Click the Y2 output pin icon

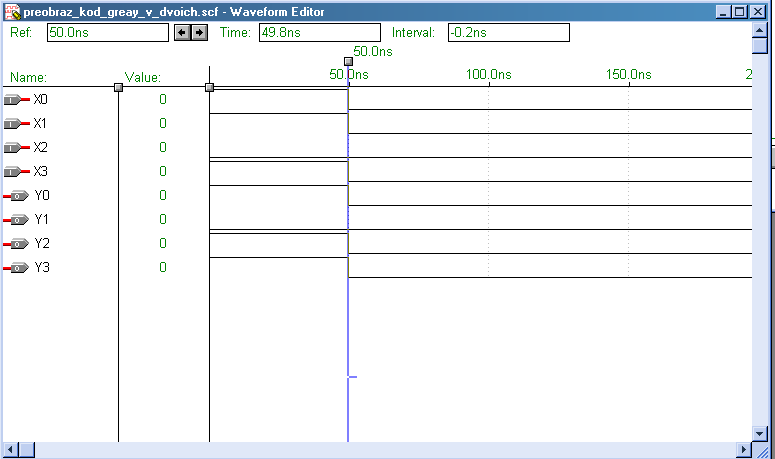16,244
